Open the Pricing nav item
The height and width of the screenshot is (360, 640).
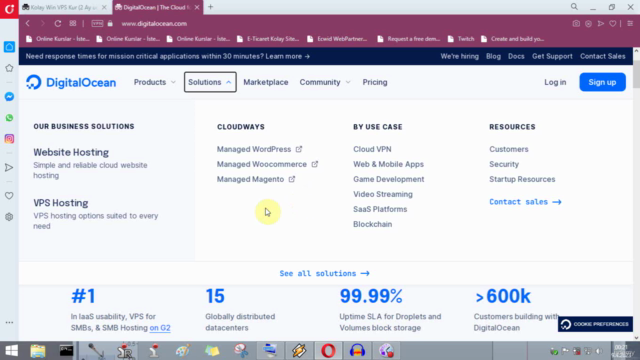point(375,82)
